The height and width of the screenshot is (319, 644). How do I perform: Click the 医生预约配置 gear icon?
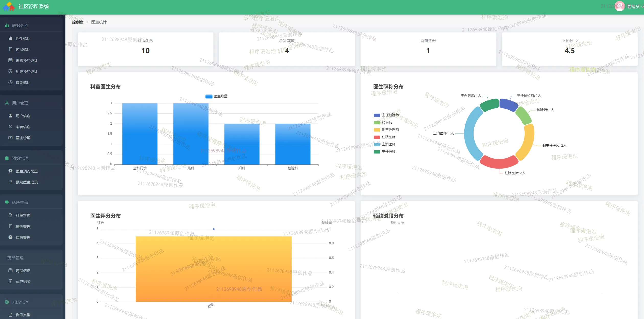click(x=10, y=171)
